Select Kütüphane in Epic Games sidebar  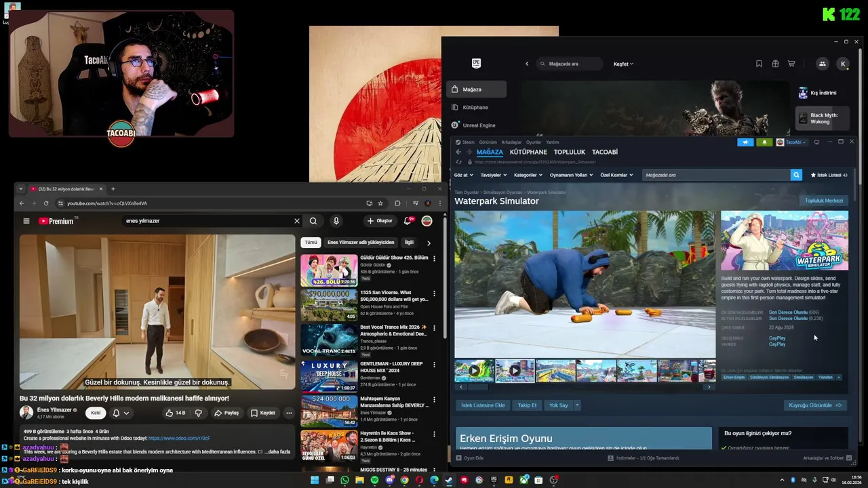[475, 107]
